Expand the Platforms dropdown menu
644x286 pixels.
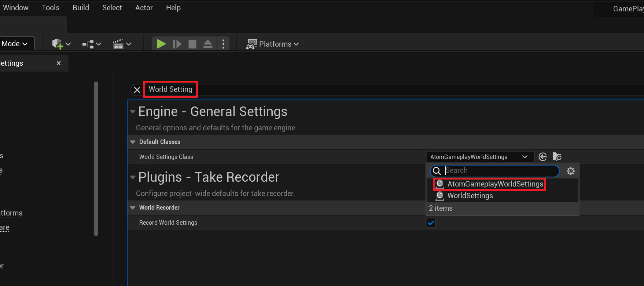coord(273,44)
